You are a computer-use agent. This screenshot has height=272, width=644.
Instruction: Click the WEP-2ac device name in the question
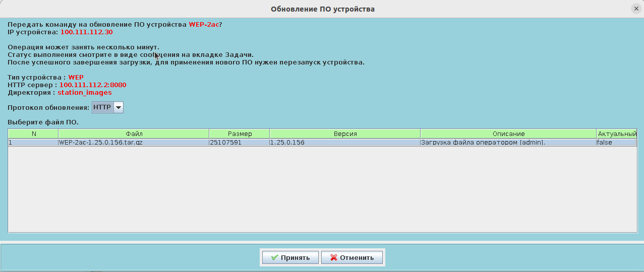204,24
